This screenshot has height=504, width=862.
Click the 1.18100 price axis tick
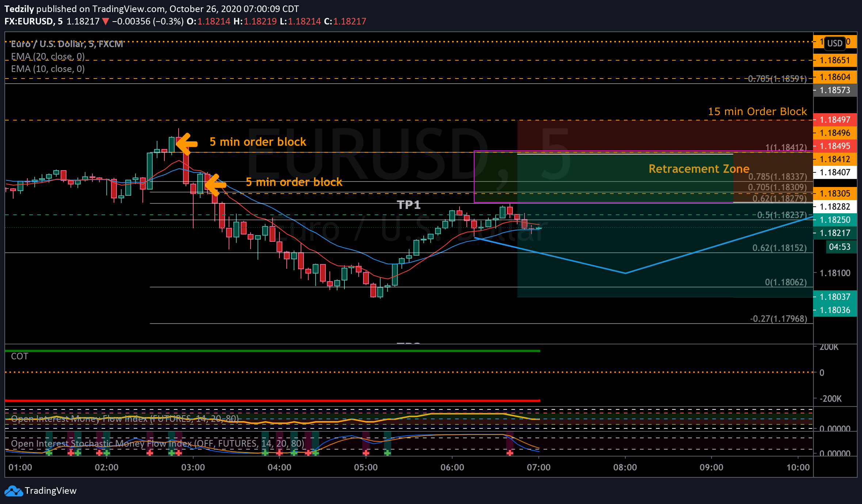(835, 273)
